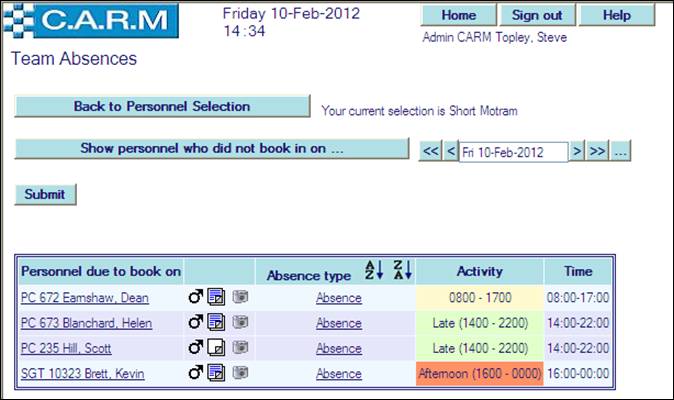Viewport: 674px width, 400px height.
Task: Jump back with the double left arrow
Action: click(x=430, y=152)
